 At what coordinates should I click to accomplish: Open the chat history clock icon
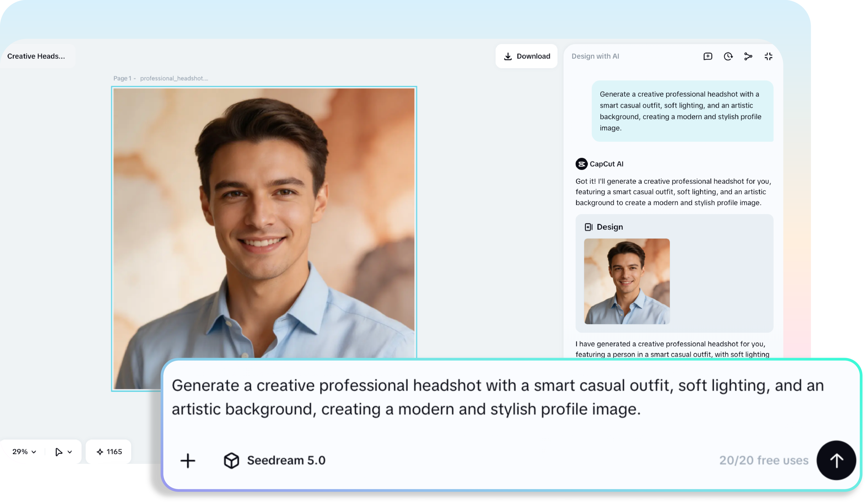(x=728, y=56)
